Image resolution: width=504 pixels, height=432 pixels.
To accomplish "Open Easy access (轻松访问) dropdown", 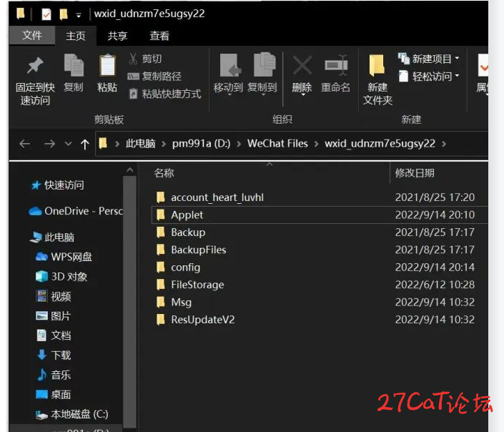I will pos(429,77).
